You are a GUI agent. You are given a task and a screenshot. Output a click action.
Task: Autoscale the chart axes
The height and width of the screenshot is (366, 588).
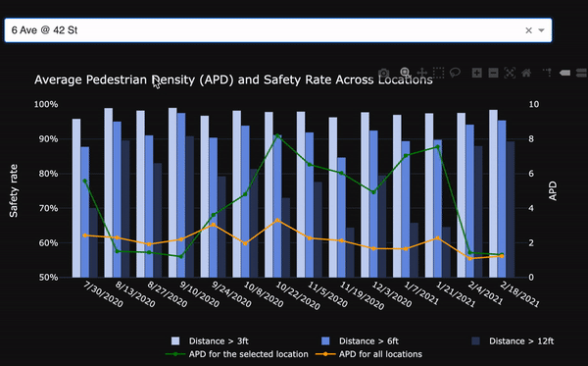[510, 73]
